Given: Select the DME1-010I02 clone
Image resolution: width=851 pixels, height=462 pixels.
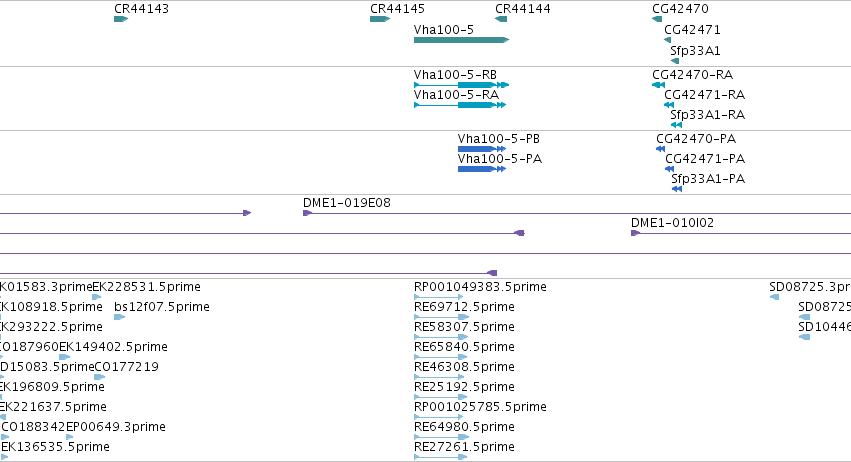Looking at the screenshot, I should tap(741, 233).
